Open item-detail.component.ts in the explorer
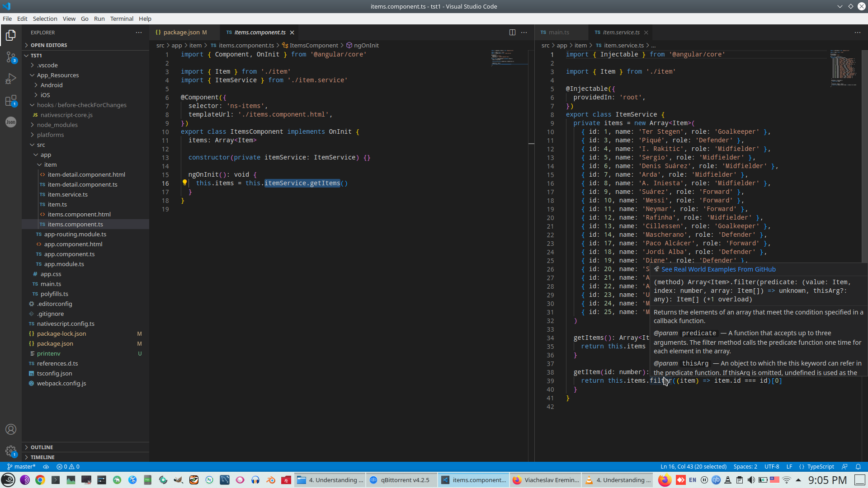Screen dimensions: 868x488 (82, 185)
